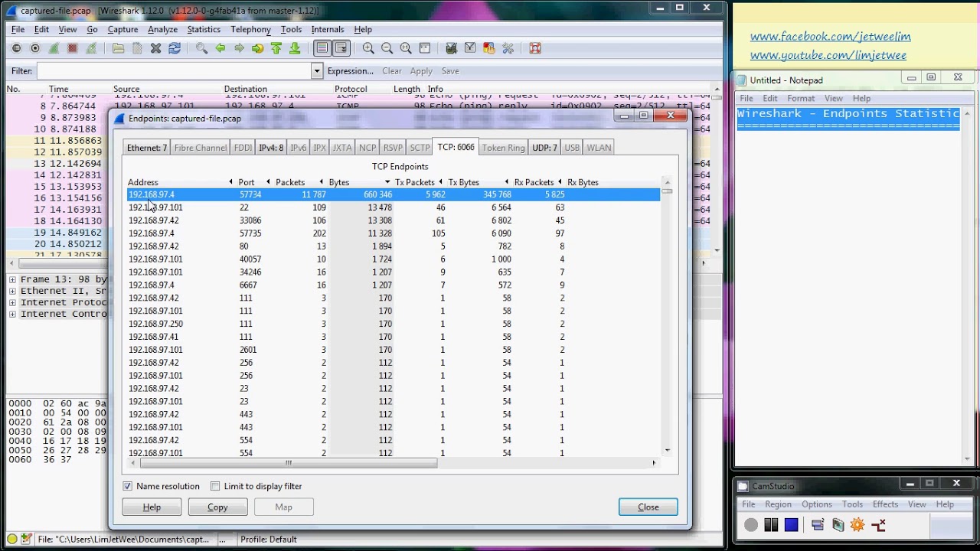Viewport: 980px width, 551px height.
Task: Click into the display Filter input field
Action: point(174,71)
